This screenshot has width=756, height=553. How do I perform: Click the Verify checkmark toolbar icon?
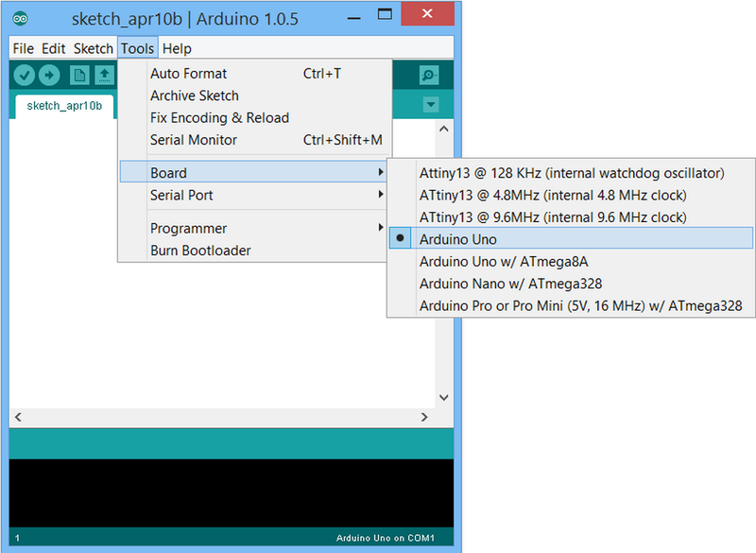(25, 76)
